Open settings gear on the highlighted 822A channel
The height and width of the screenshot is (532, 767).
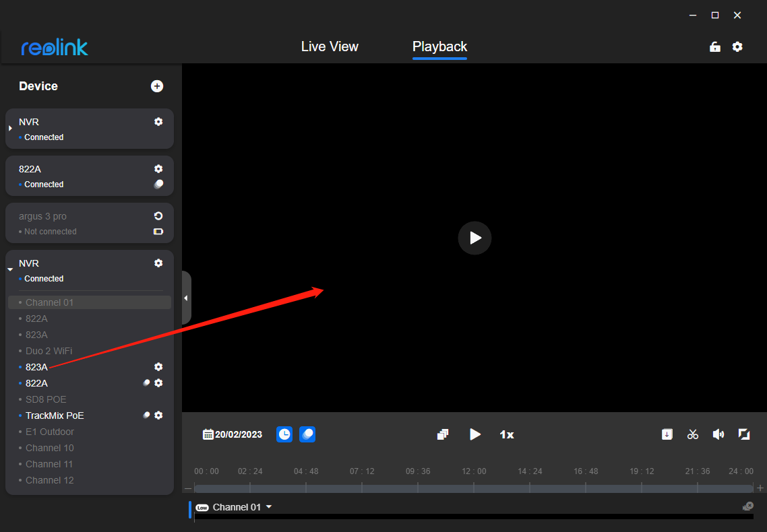(158, 383)
